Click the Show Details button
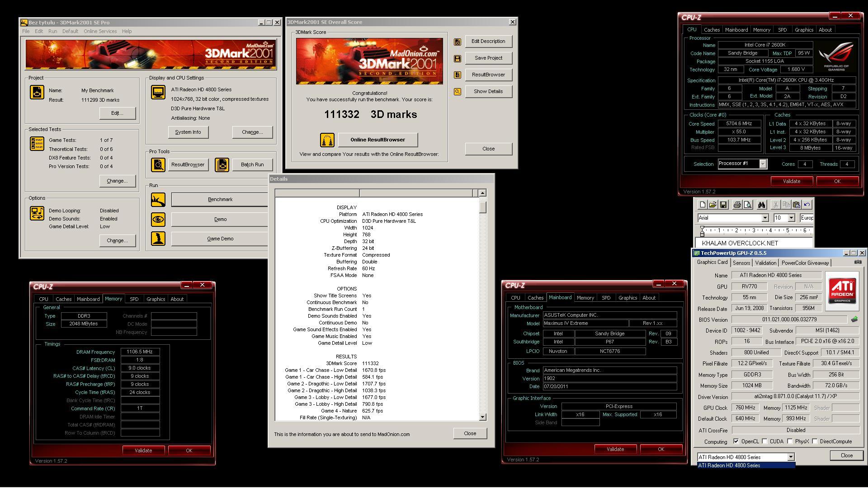Viewport: 868px width, 488px height. [x=488, y=92]
